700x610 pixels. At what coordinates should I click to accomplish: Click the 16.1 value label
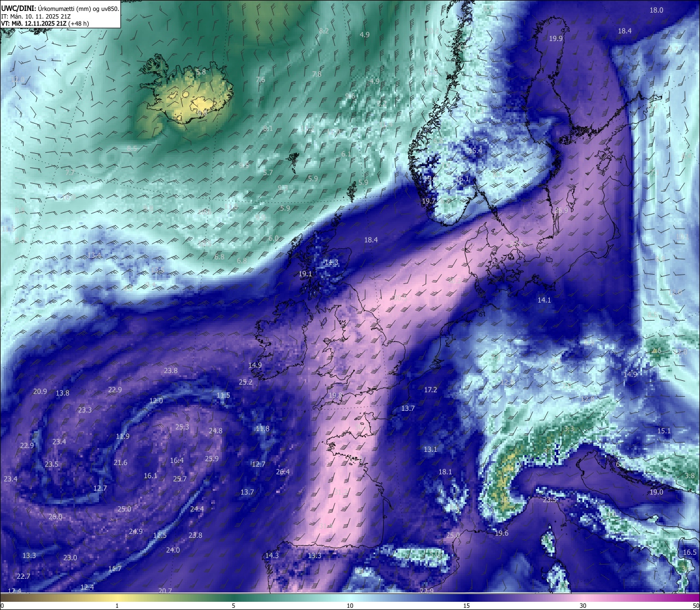coord(150,475)
